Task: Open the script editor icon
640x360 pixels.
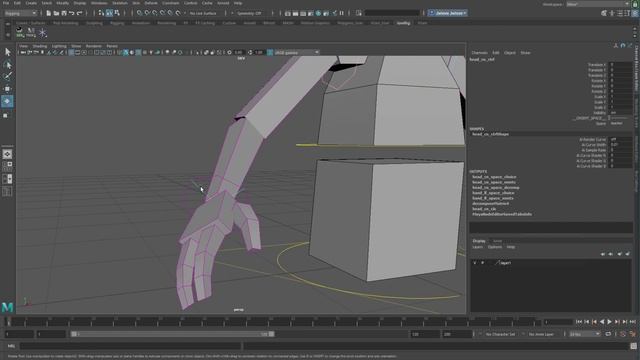Action: click(633, 346)
